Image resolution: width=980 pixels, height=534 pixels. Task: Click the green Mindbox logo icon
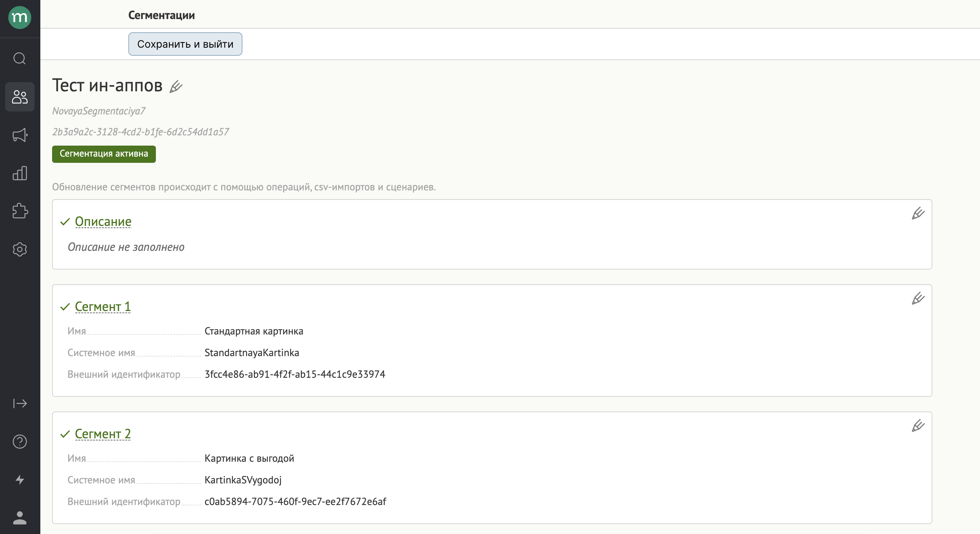point(20,18)
